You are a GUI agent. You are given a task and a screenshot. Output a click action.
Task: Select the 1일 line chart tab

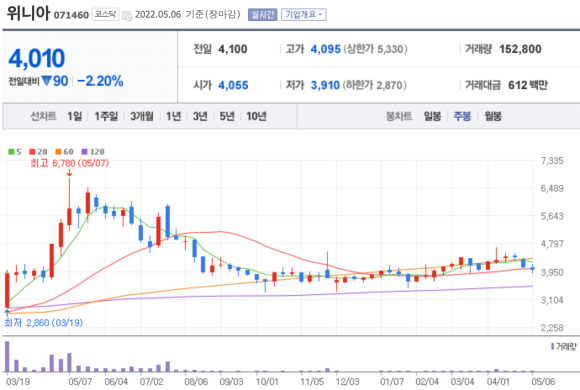[74, 117]
